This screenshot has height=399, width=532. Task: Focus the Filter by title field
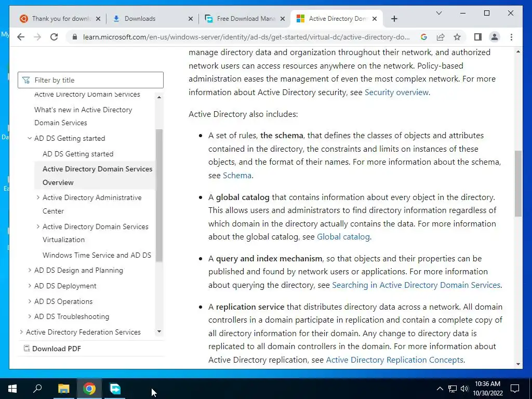point(90,80)
